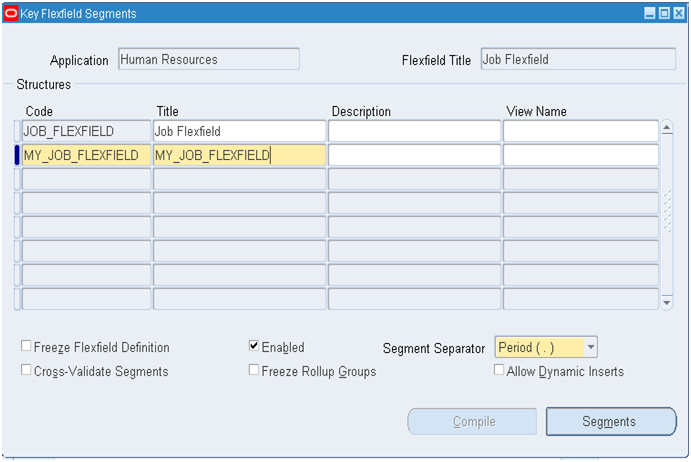Click the Segments button

[610, 422]
